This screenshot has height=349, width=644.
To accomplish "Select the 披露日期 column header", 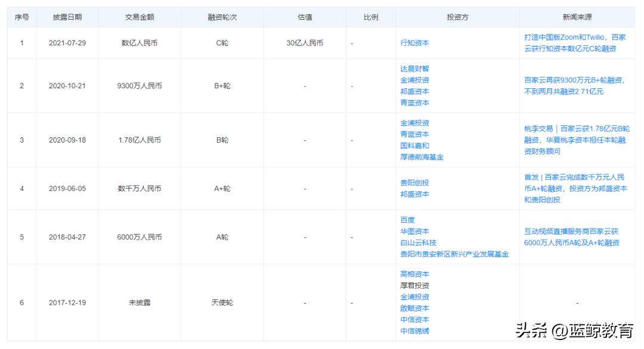I will pos(68,17).
